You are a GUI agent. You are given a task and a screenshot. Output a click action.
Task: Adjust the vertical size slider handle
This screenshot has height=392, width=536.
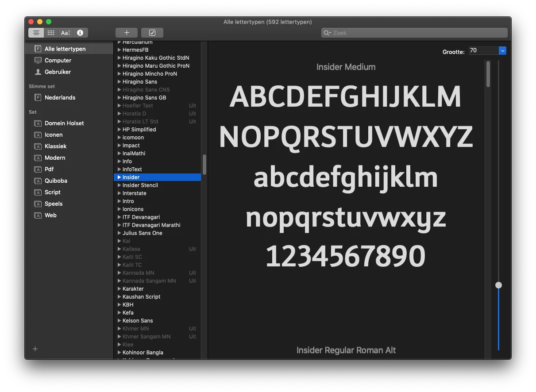498,285
